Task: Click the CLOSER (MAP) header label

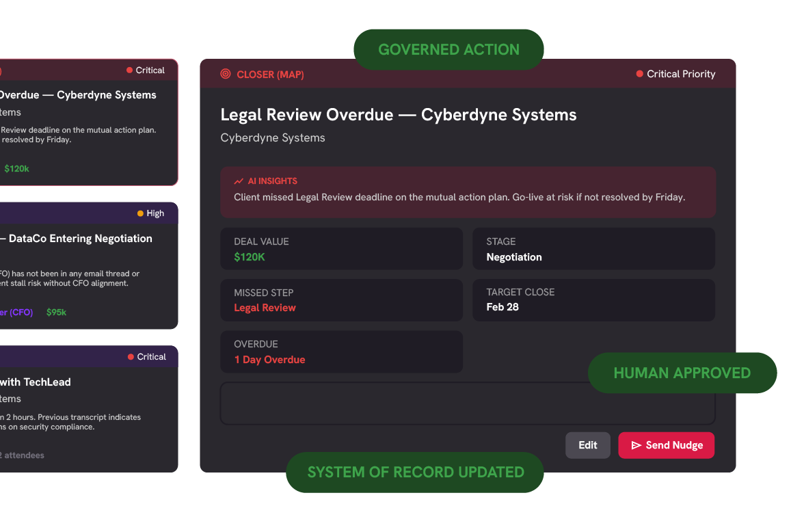Action: (x=270, y=75)
